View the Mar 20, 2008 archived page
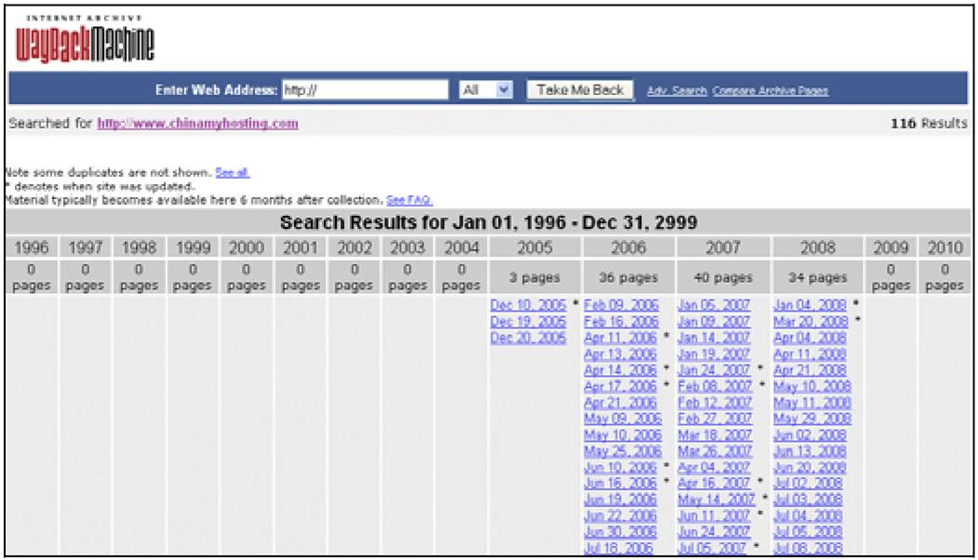The height and width of the screenshot is (560, 978). pyautogui.click(x=811, y=321)
